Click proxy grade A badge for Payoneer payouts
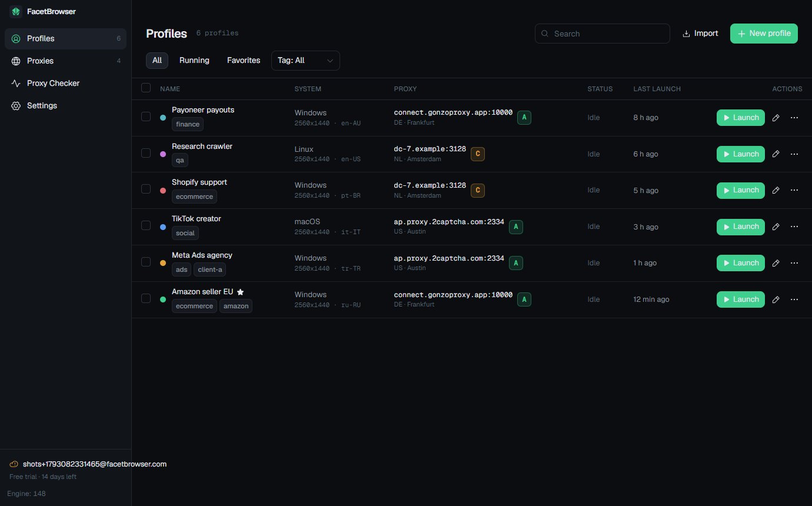Image resolution: width=812 pixels, height=506 pixels. (x=524, y=118)
